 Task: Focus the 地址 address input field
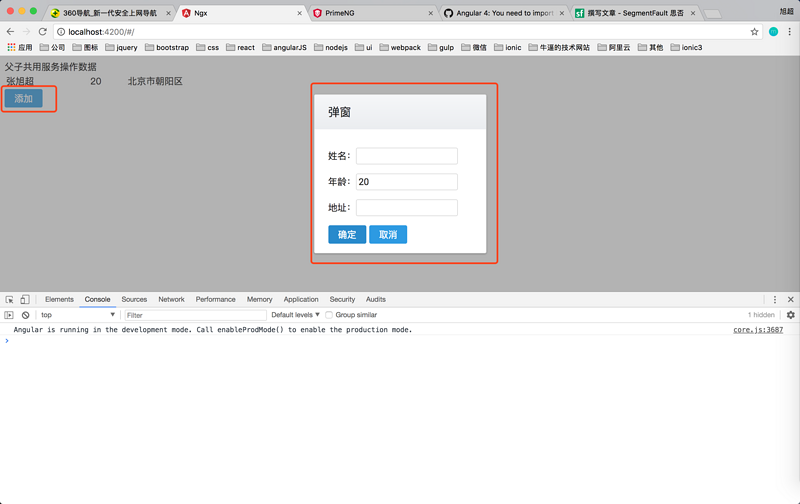[x=407, y=208]
